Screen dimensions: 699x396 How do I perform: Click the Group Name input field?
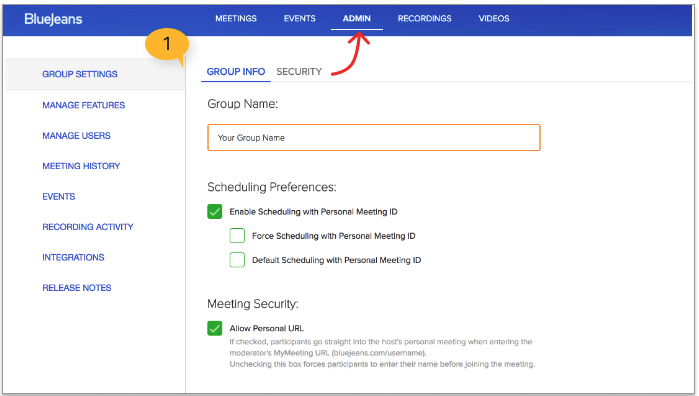pyautogui.click(x=374, y=137)
